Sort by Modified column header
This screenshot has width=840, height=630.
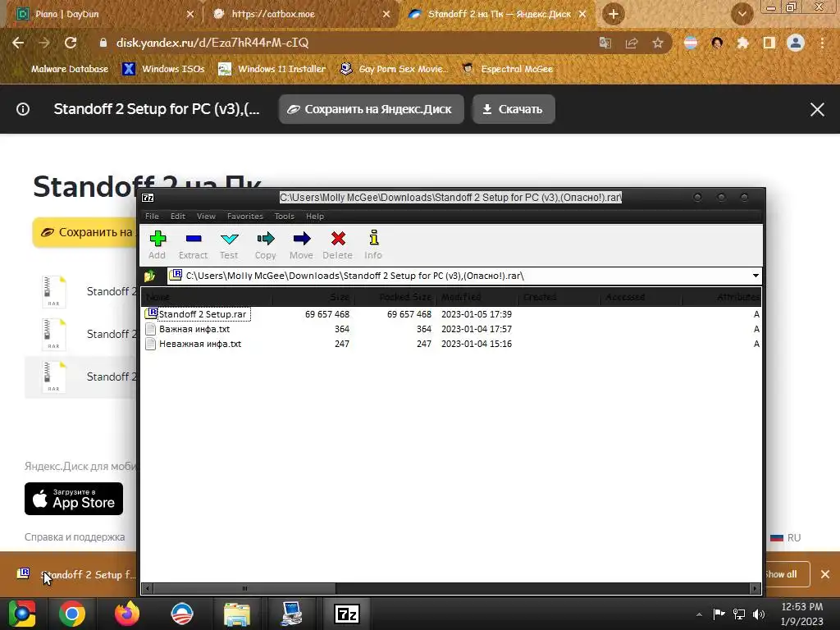477,297
